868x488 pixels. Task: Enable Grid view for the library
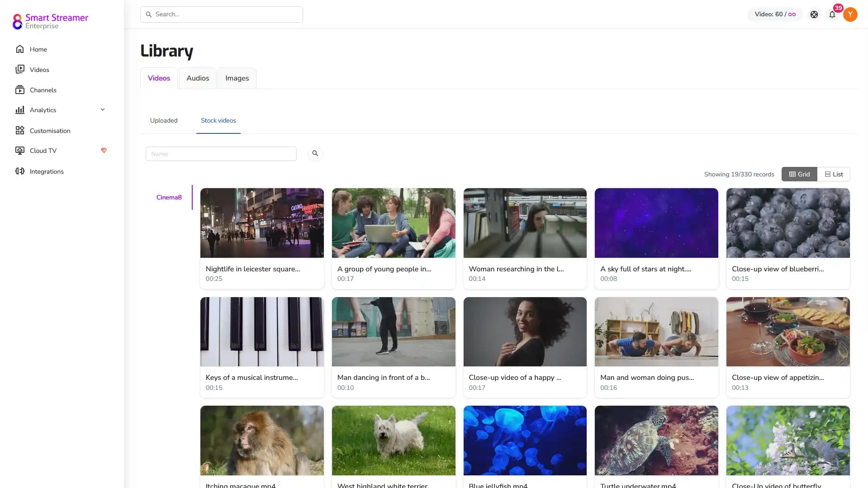tap(799, 174)
